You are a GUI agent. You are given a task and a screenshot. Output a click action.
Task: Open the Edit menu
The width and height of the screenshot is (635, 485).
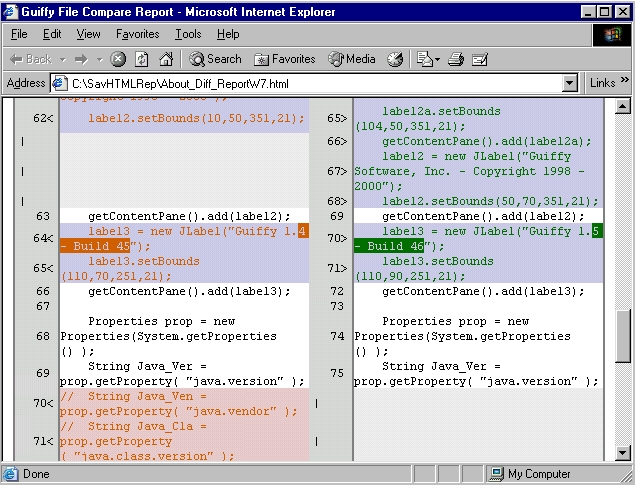coord(52,34)
